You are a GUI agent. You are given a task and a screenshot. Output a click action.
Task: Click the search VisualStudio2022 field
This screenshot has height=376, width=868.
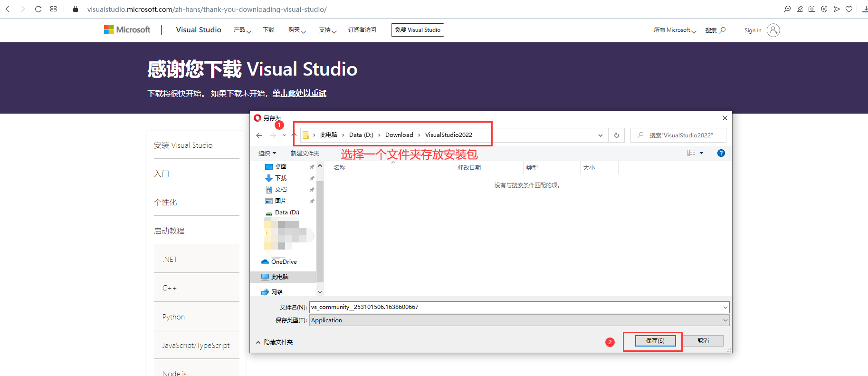click(678, 135)
